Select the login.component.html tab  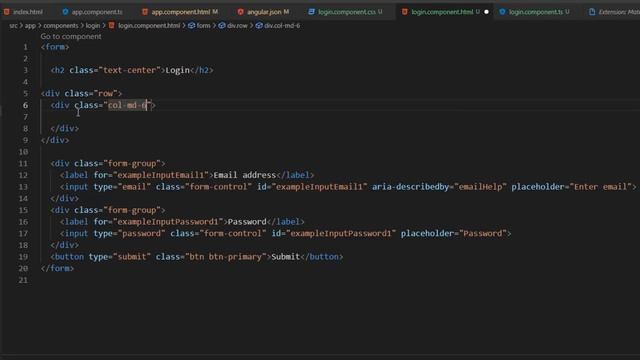coord(442,12)
